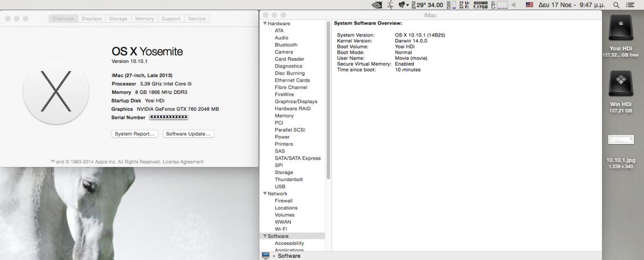Collapse the Hardware section triangle
Image resolution: width=644 pixels, height=260 pixels.
tap(265, 24)
